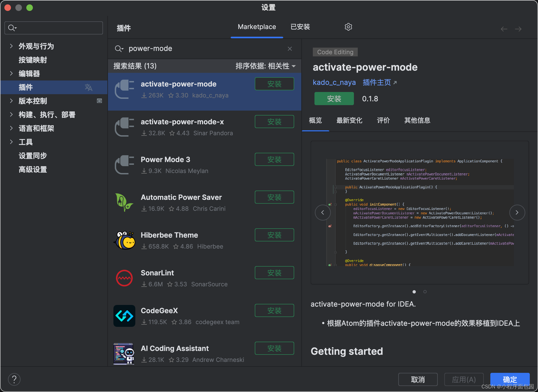Click the plugin settings gear icon
Screen dimensions: 538x392
click(348, 27)
